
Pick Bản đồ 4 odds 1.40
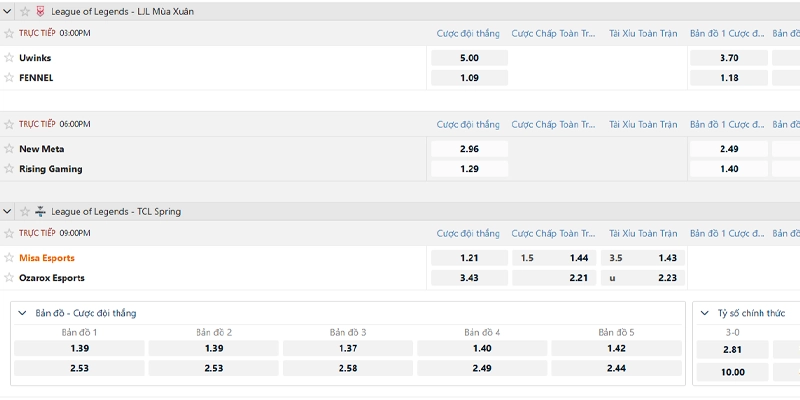tap(482, 348)
